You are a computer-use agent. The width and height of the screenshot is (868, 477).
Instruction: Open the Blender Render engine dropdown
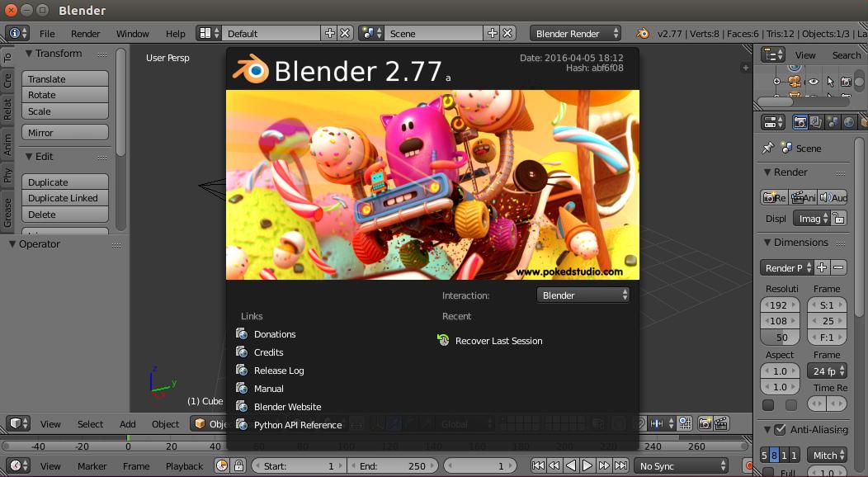575,33
